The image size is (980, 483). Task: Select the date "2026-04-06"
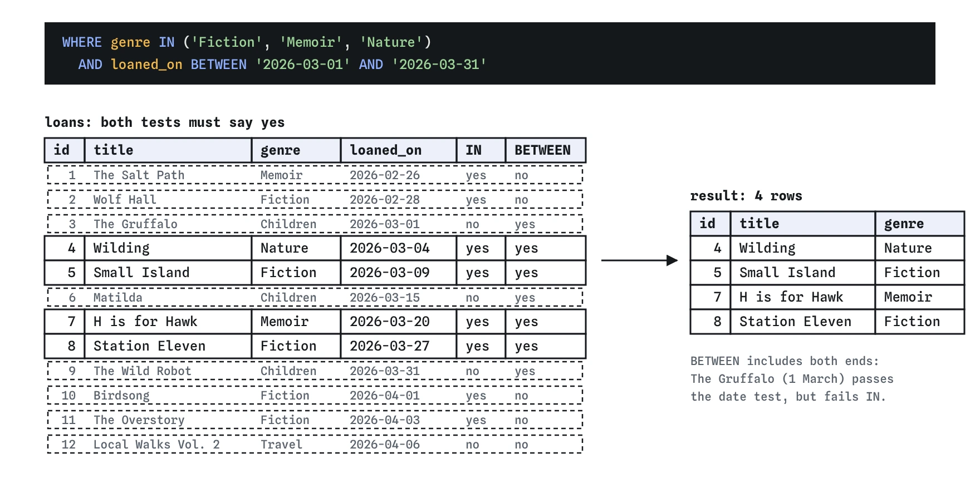[385, 445]
